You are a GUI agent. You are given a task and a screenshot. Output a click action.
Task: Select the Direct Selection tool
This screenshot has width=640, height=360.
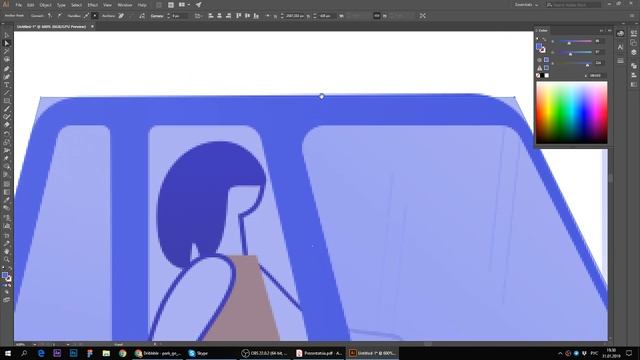pyautogui.click(x=7, y=43)
